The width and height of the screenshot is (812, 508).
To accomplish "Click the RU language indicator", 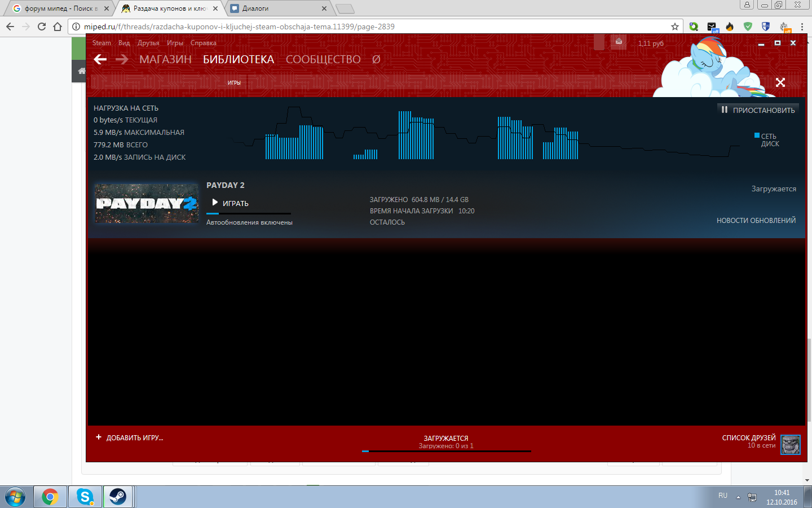I will pos(723,496).
